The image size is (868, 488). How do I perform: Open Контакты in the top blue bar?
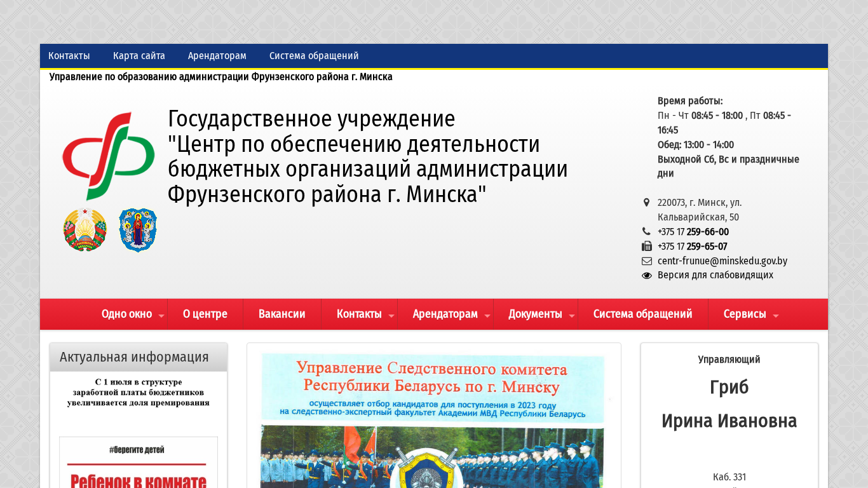point(69,56)
